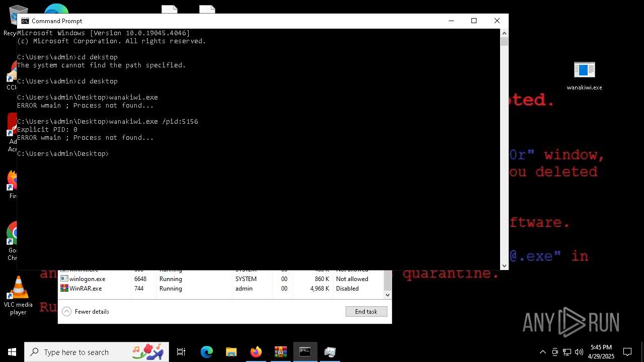
Task: Open VLC media player desktop shortcut
Action: pos(18,296)
